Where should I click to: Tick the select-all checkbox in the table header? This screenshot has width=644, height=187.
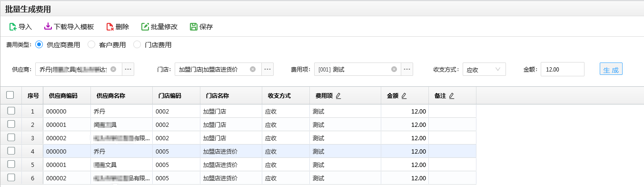tap(10, 95)
